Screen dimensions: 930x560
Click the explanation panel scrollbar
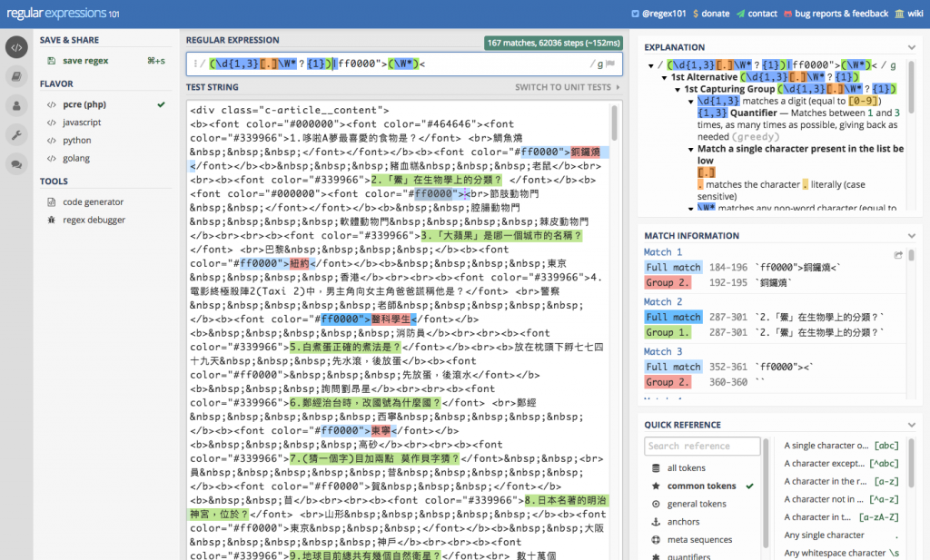(911, 86)
